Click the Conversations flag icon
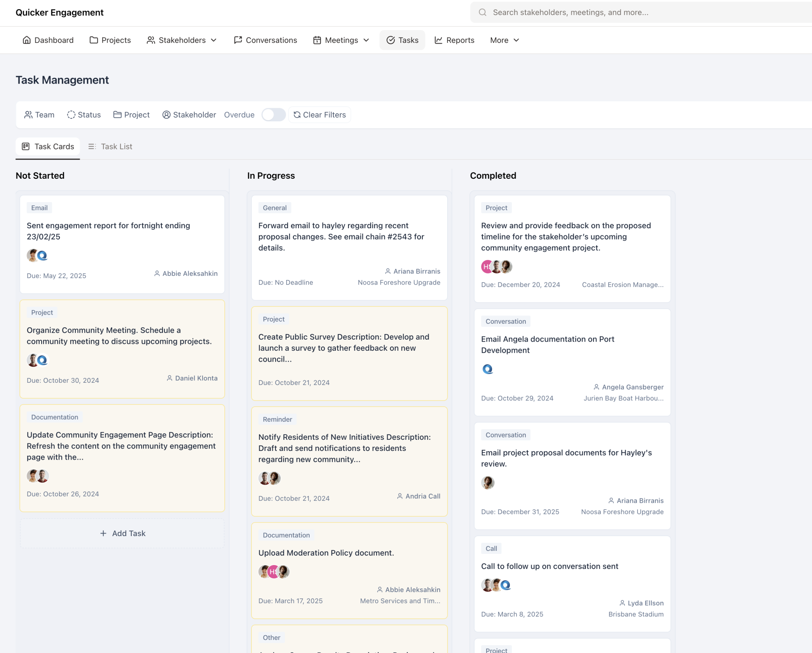 tap(238, 40)
